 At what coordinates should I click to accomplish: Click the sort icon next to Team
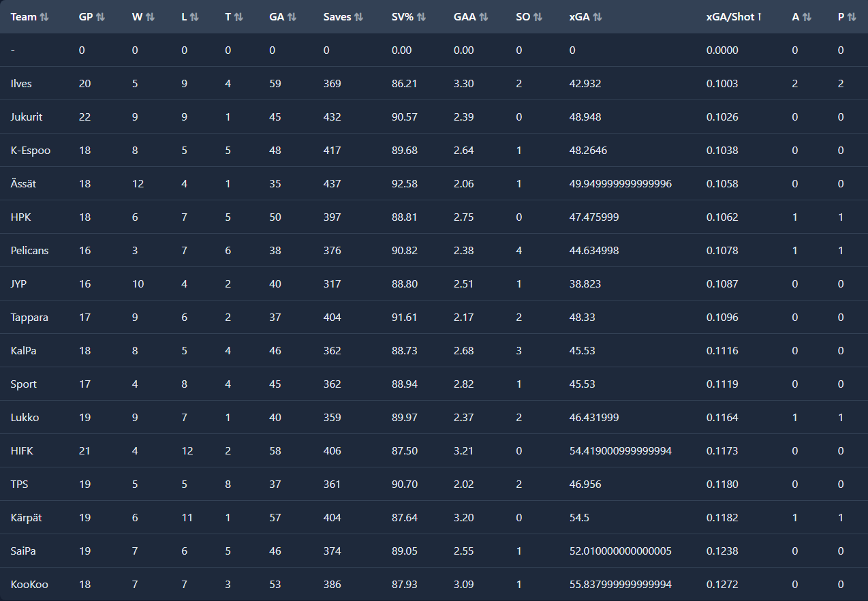pyautogui.click(x=45, y=17)
